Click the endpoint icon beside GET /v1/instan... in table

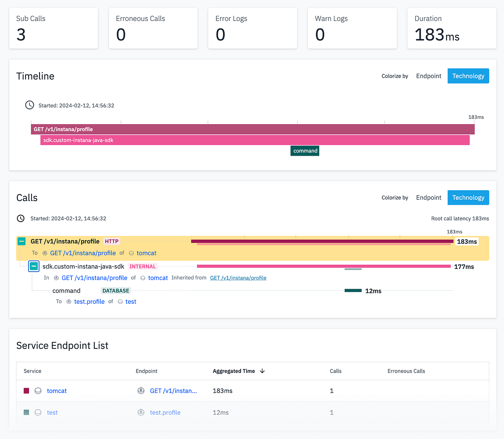coord(141,390)
